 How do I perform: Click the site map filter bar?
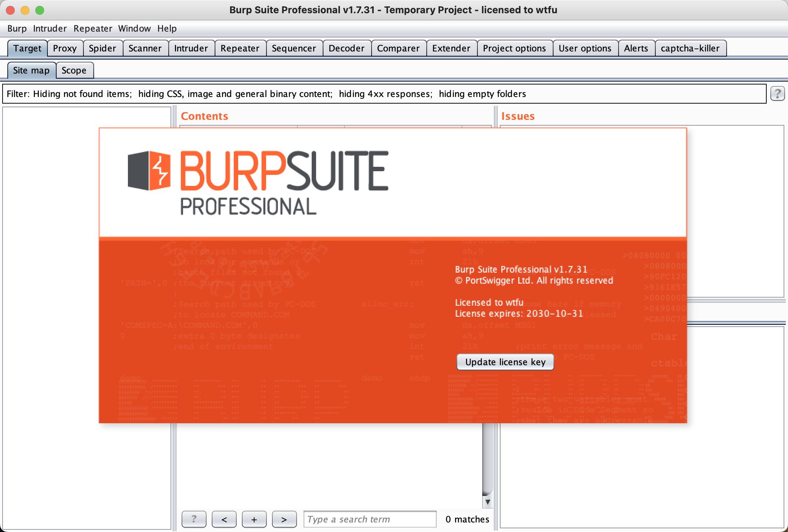click(x=384, y=94)
